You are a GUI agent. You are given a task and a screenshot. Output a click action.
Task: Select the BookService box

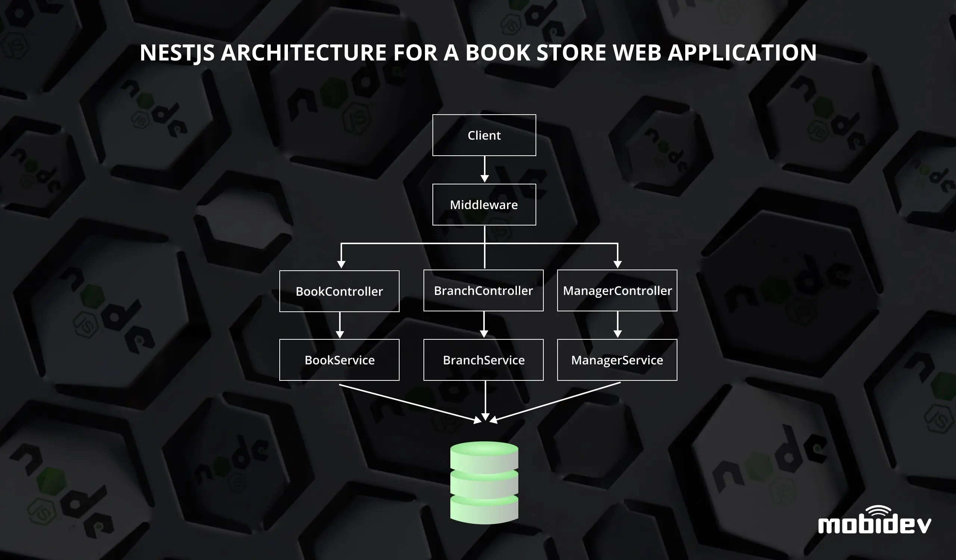[x=339, y=360]
